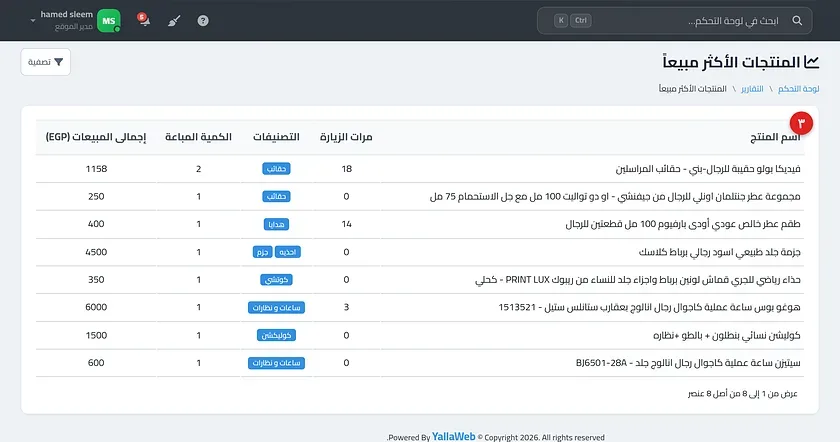Click the كوتشي category tag
This screenshot has width=840, height=442.
click(x=276, y=280)
